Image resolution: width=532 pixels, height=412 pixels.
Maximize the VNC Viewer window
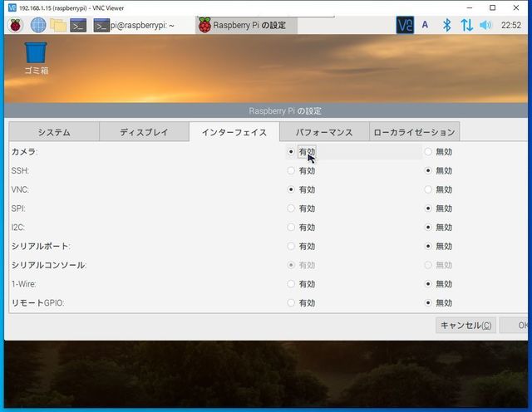point(493,7)
